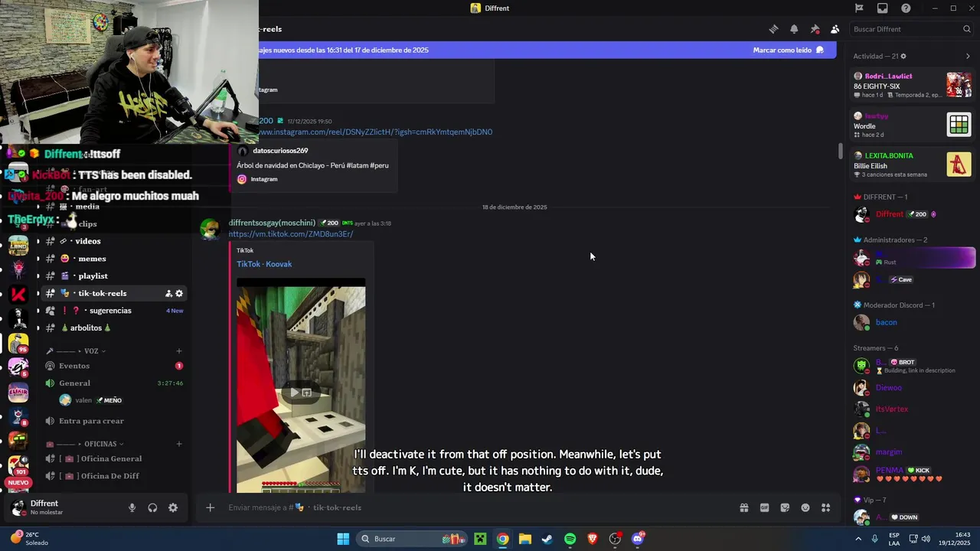Open Discord help icon

tap(906, 8)
